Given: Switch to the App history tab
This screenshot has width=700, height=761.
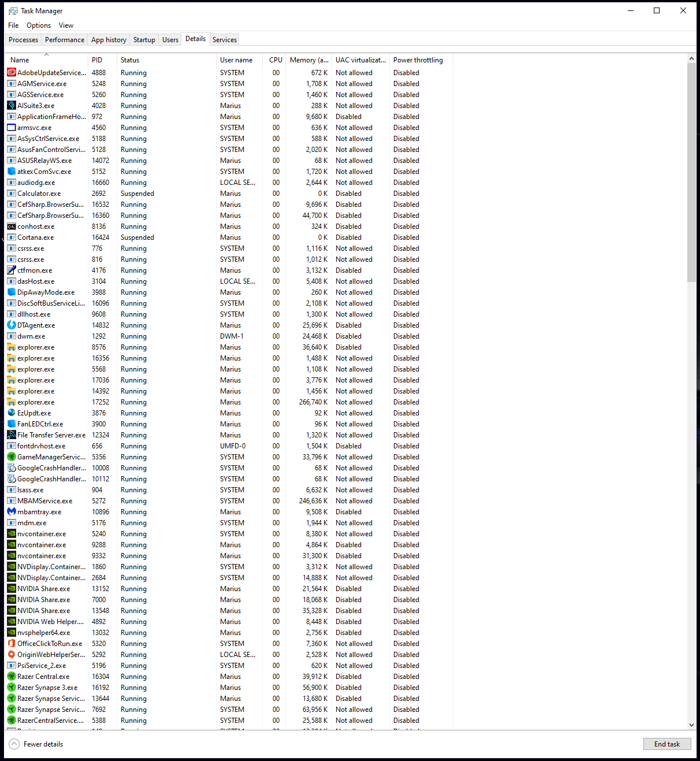Looking at the screenshot, I should tap(109, 40).
